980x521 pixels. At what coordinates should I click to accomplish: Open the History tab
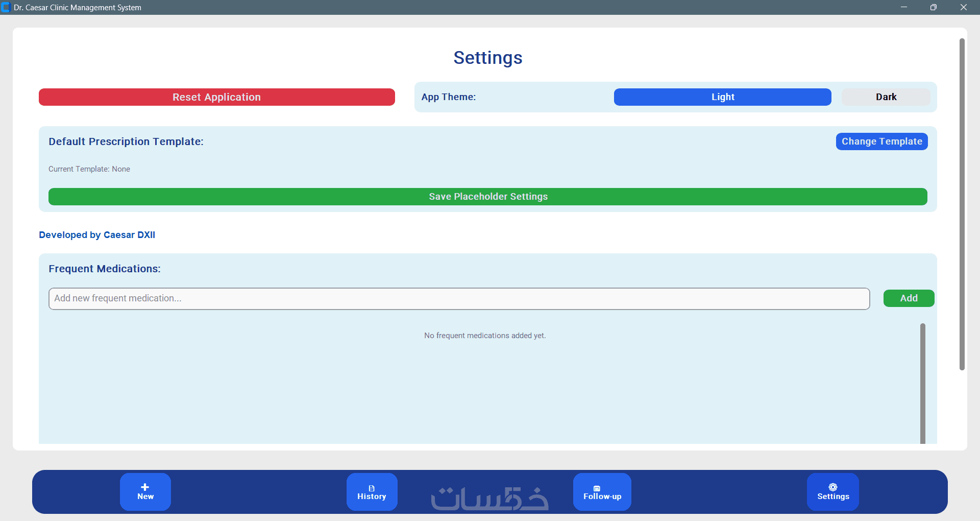(372, 491)
